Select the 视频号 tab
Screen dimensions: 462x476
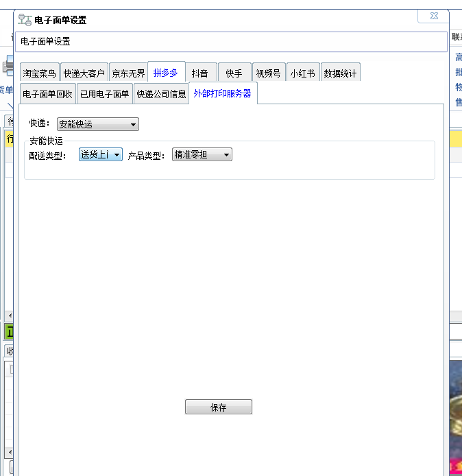(x=268, y=73)
